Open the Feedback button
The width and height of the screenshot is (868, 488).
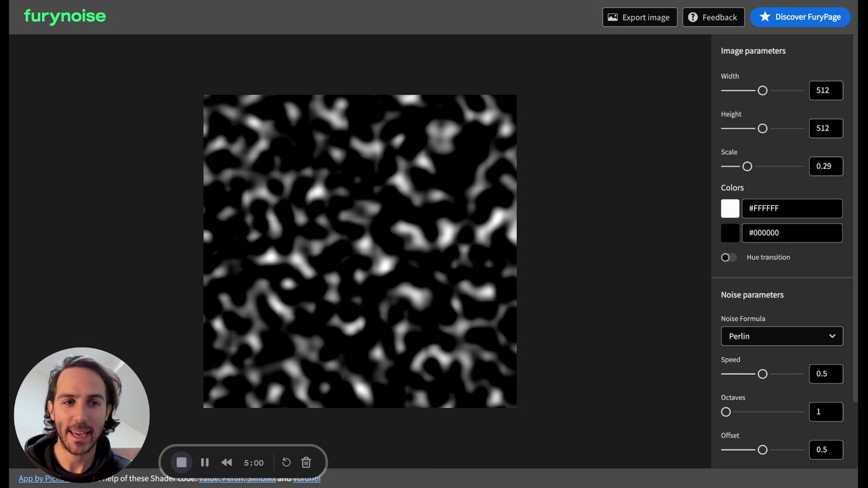tap(713, 17)
